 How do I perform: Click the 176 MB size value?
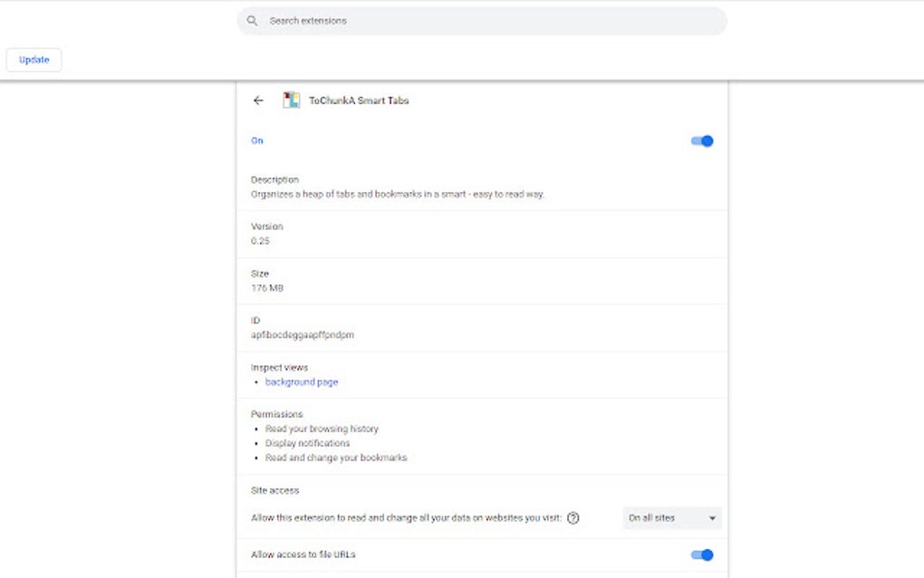(x=267, y=288)
